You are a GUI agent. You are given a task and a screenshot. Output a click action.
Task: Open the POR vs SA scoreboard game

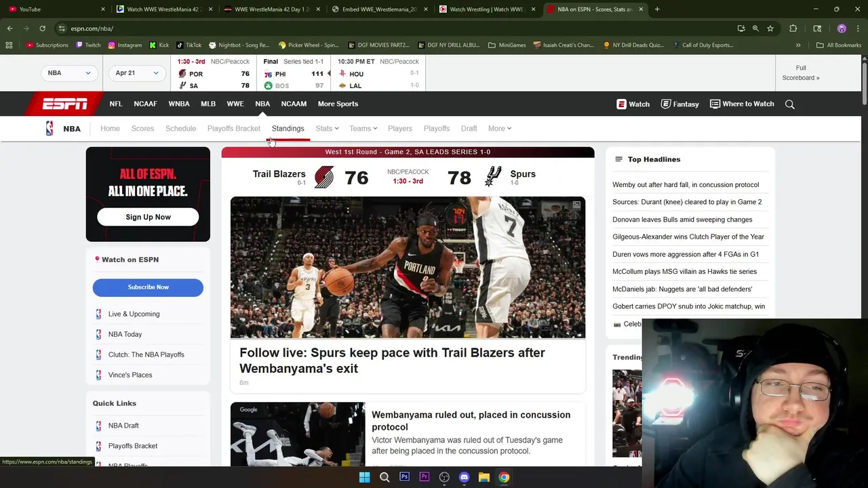pyautogui.click(x=214, y=73)
